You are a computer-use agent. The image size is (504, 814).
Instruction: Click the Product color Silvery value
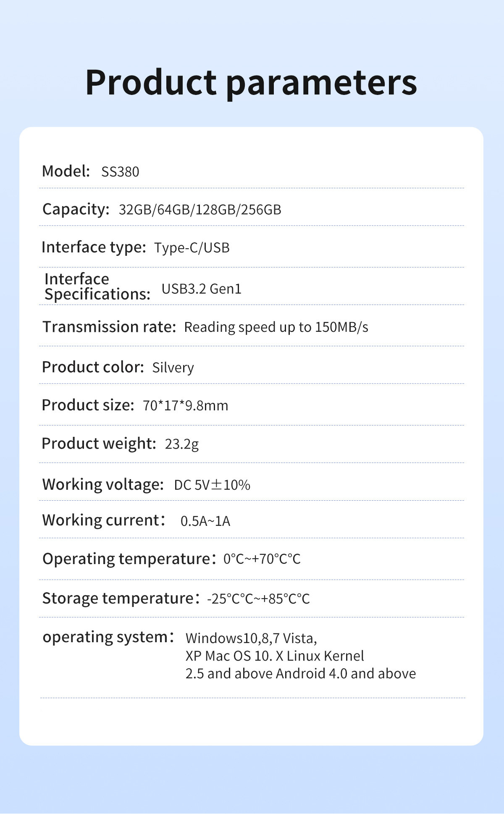coord(173,368)
